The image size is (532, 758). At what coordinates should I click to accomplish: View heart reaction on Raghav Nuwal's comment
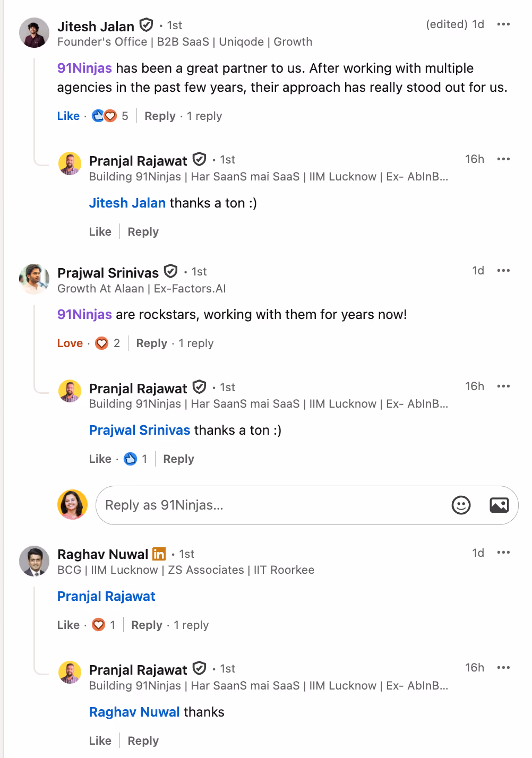[103, 625]
